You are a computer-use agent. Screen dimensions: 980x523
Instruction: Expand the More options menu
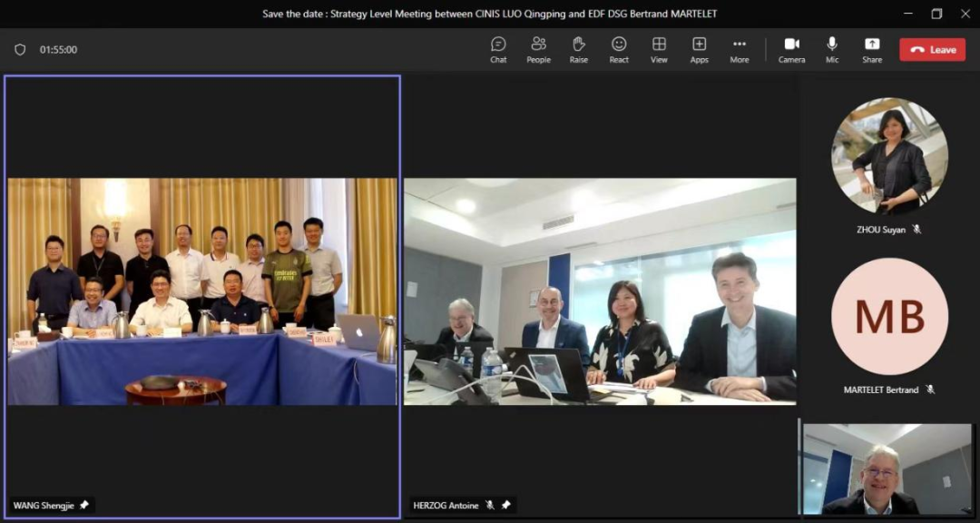click(740, 49)
